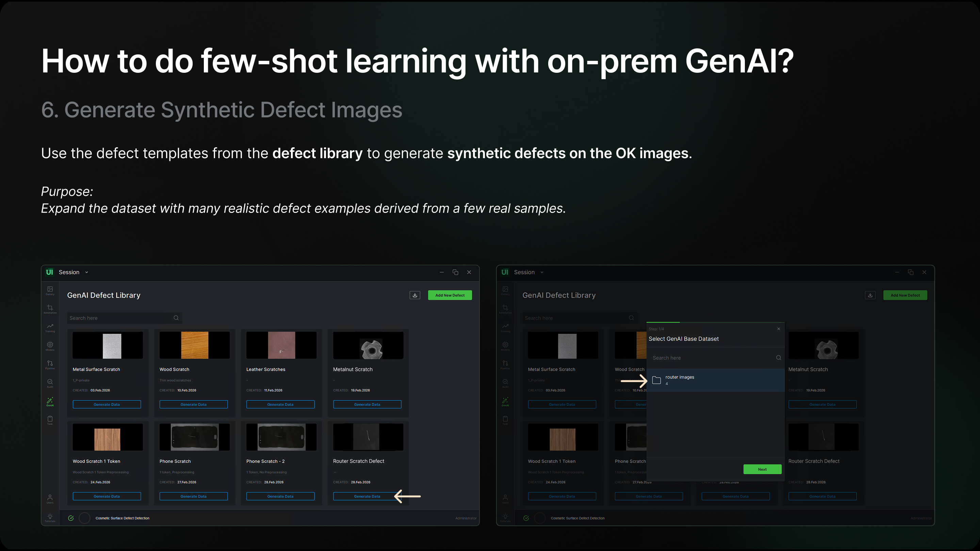980x551 pixels.
Task: Click download icon beside Add New Defect
Action: coord(415,295)
